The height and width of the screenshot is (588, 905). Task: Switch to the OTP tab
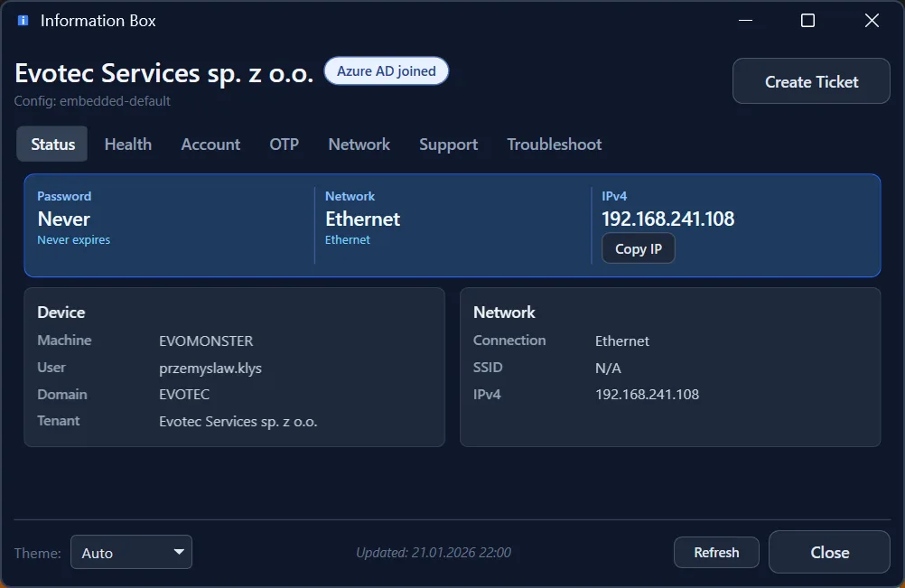coord(284,144)
